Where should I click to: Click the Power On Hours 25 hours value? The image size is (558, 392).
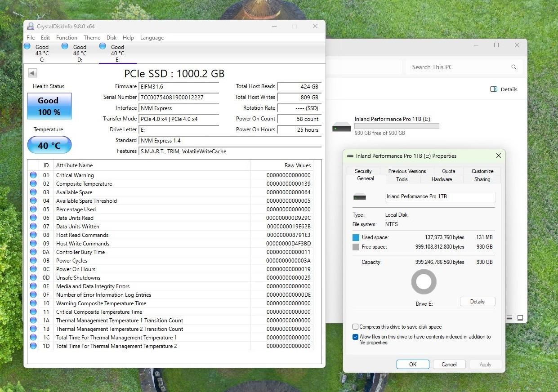(299, 130)
